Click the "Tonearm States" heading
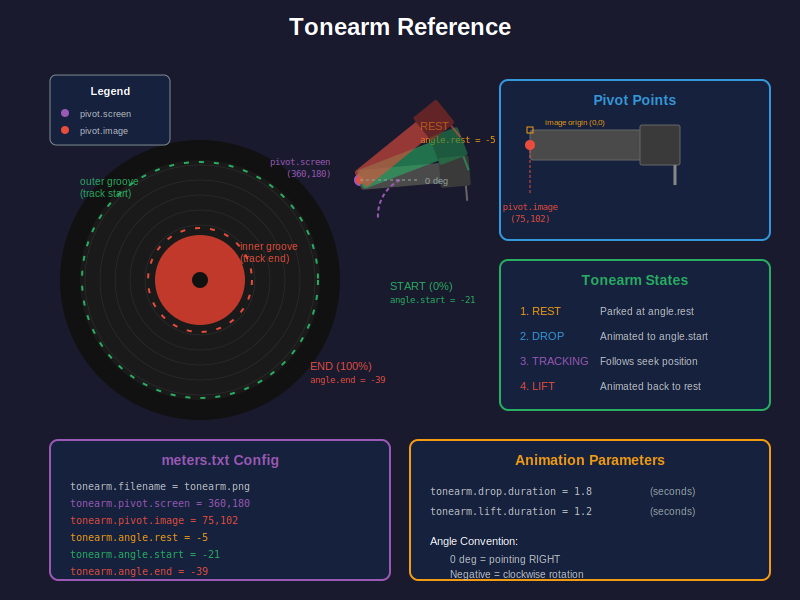Screen dimensions: 800x600 pyautogui.click(x=635, y=280)
